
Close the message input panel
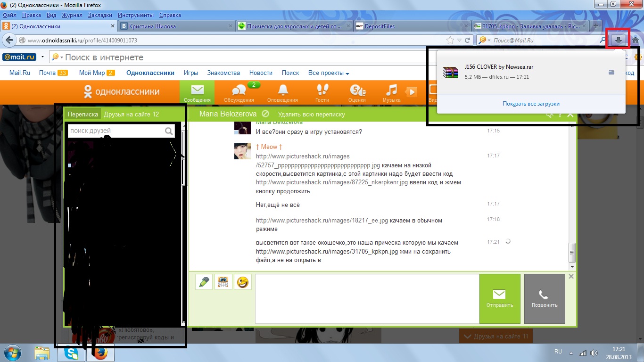pyautogui.click(x=571, y=276)
